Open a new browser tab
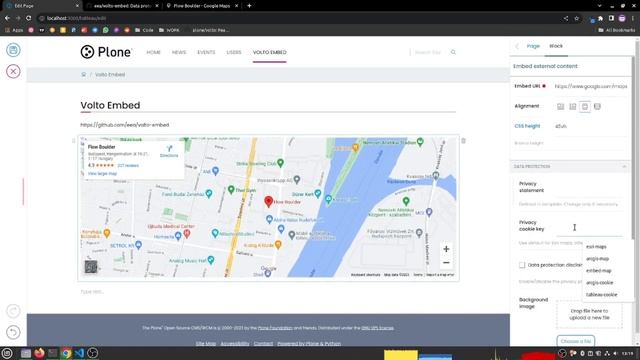Screen dimensions: 640x360 pyautogui.click(x=249, y=6)
